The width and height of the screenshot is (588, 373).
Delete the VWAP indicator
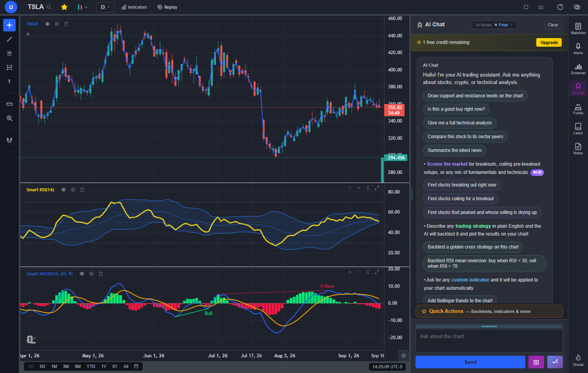click(x=66, y=24)
